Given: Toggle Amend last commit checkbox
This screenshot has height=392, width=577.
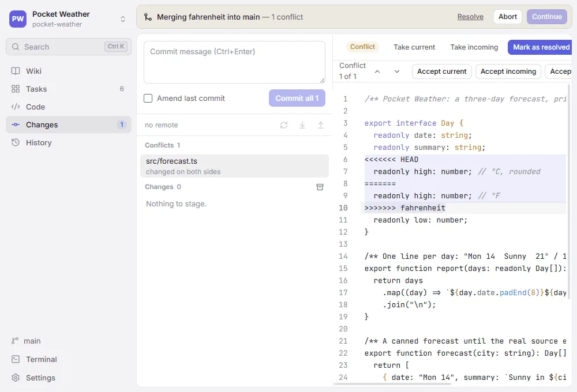Looking at the screenshot, I should (x=148, y=98).
